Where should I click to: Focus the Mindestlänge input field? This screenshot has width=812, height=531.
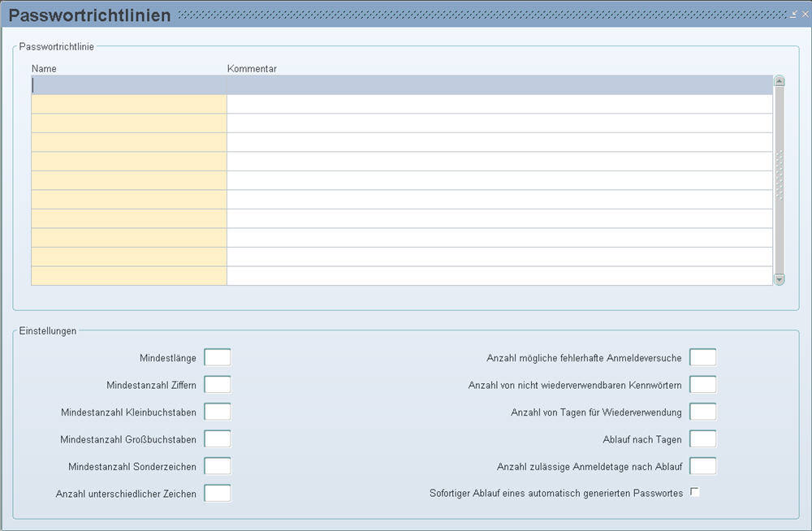(x=218, y=357)
